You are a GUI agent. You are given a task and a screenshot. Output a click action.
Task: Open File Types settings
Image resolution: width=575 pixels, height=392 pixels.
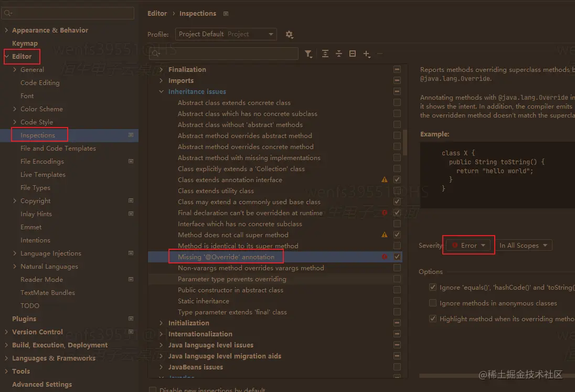(35, 188)
